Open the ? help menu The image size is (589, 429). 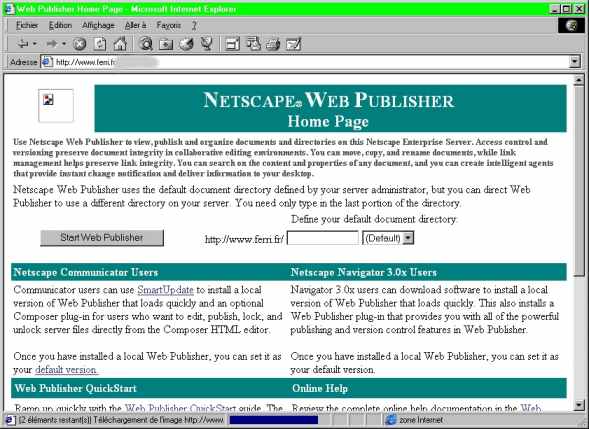pos(194,26)
